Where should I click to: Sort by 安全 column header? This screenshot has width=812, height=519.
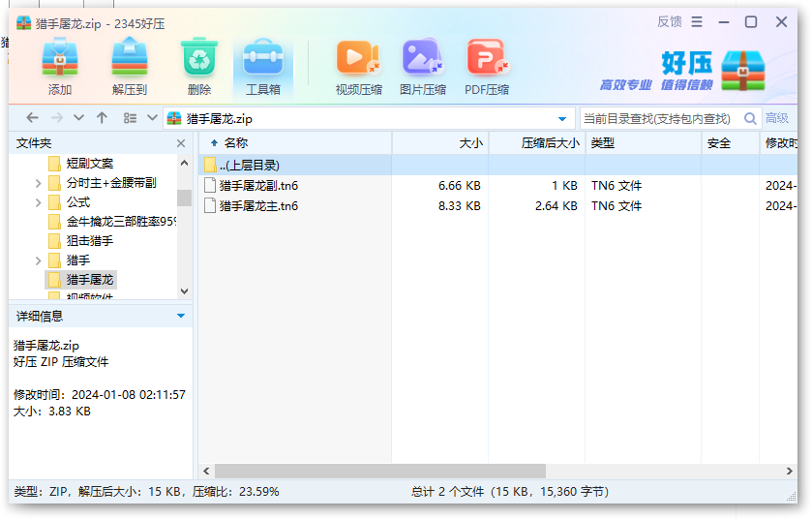(730, 143)
